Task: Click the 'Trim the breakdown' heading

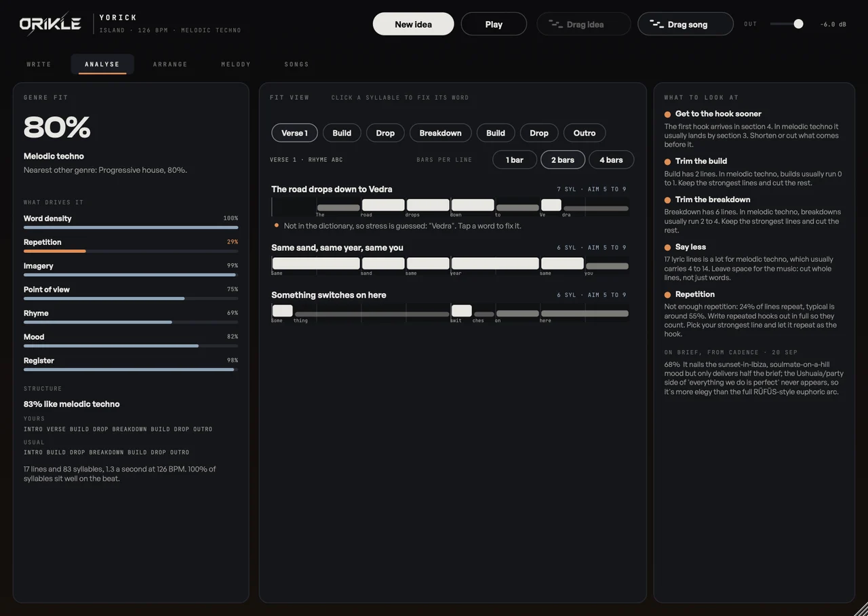Action: [713, 199]
